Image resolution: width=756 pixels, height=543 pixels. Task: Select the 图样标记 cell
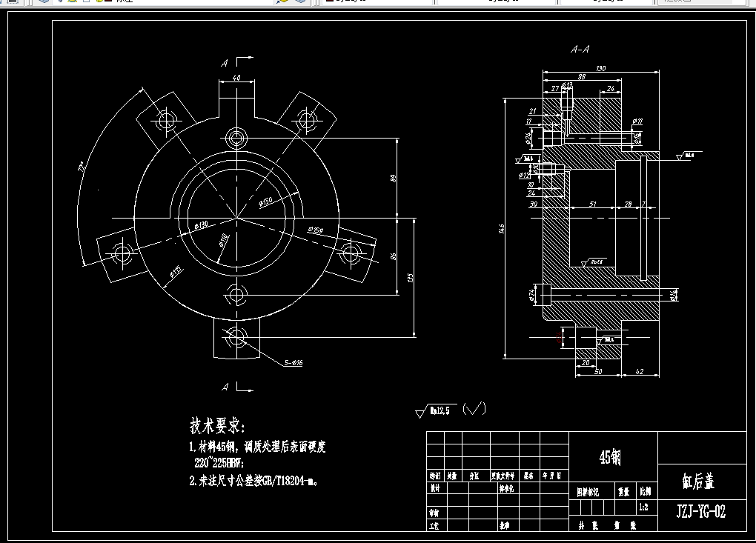(588, 492)
